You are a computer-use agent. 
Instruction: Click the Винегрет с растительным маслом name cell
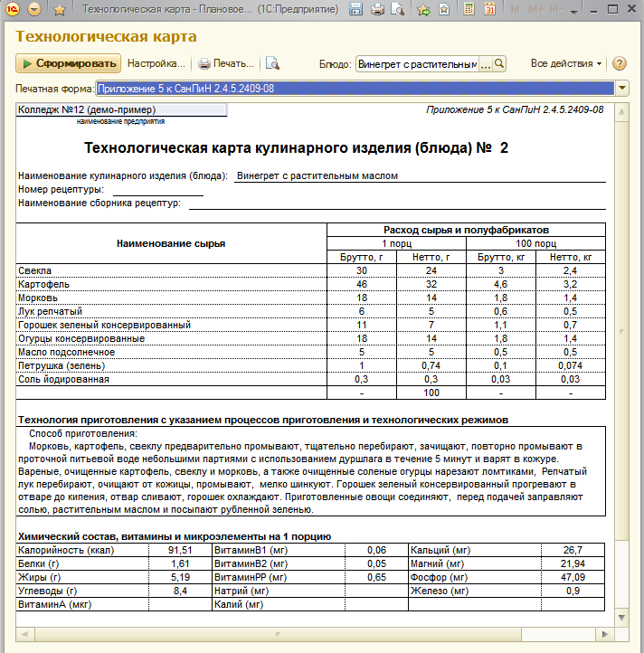(420, 175)
